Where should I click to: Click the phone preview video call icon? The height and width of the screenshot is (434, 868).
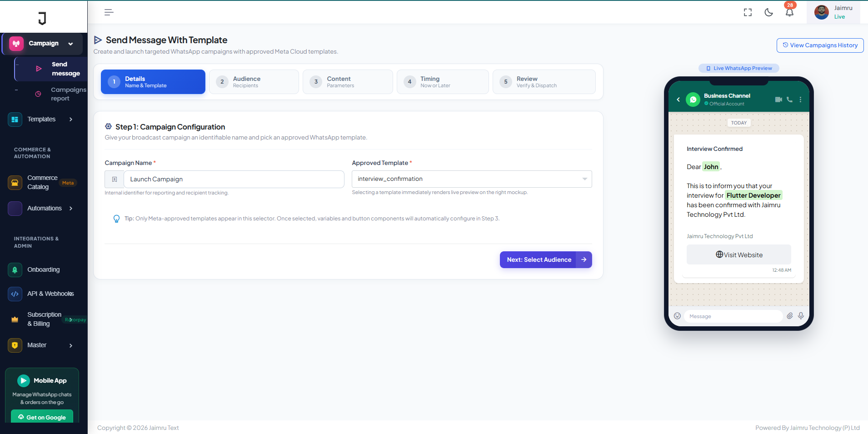click(778, 100)
